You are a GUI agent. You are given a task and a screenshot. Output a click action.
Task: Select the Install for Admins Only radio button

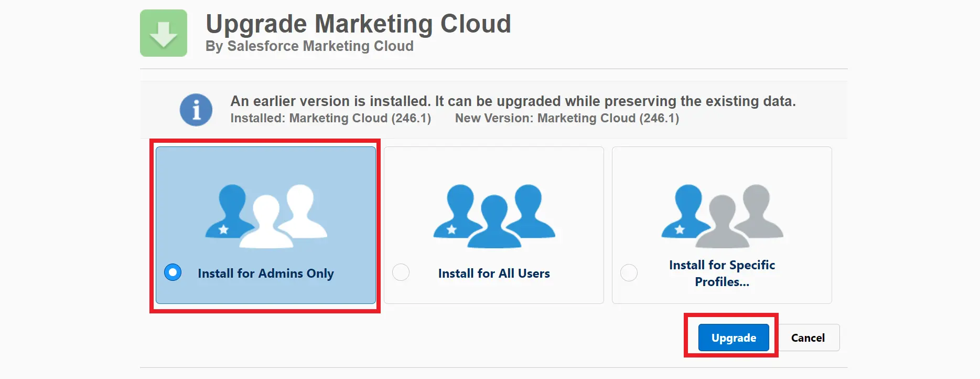point(173,272)
